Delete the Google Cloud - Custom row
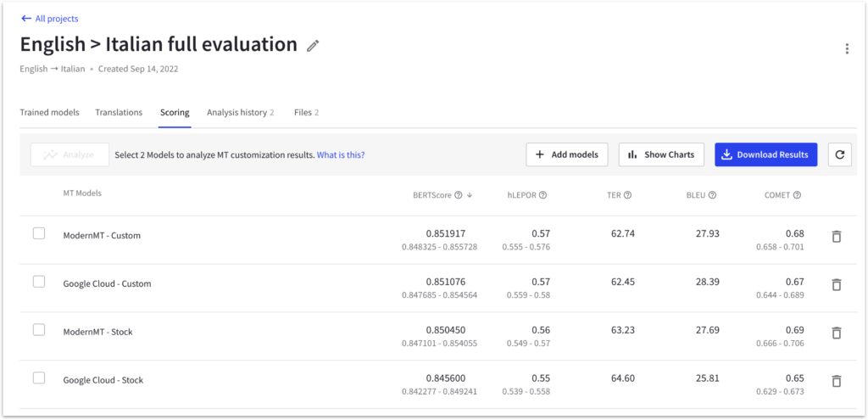 [x=837, y=285]
